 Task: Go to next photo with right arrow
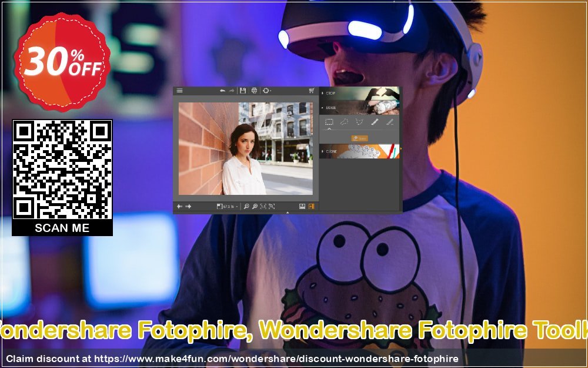tap(188, 206)
